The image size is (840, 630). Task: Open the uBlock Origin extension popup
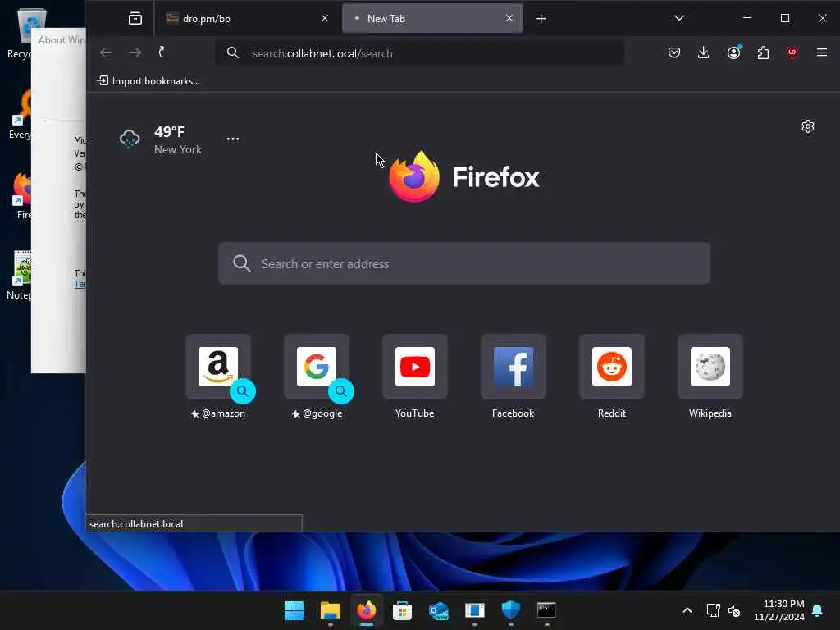pyautogui.click(x=792, y=52)
